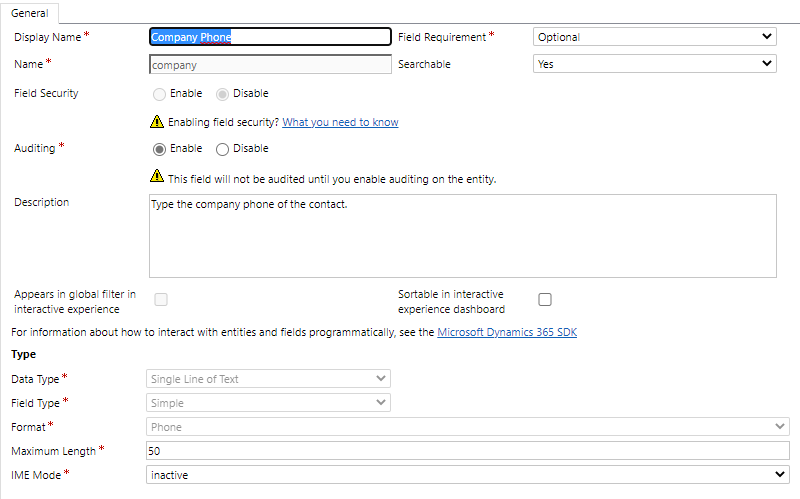
Task: Check Sortable in interactive experience dashboard box
Action: [545, 299]
